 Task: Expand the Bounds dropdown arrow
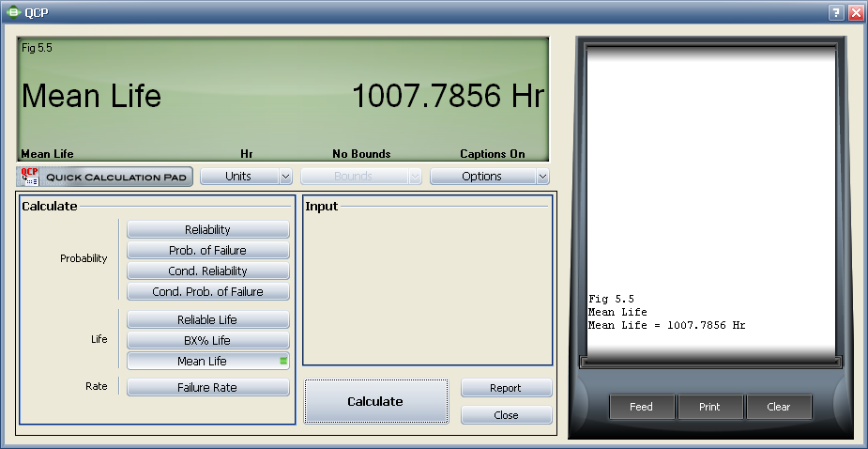(415, 177)
